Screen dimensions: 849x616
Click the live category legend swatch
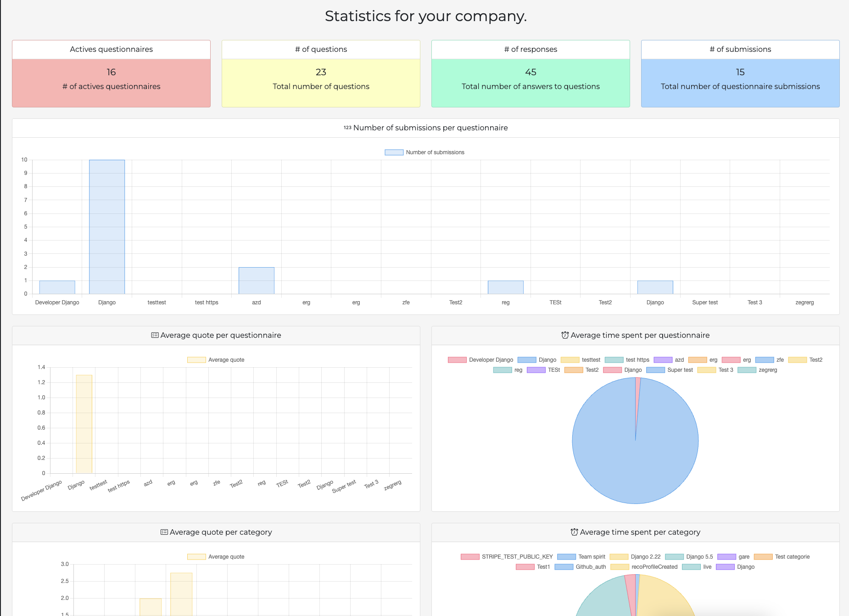click(x=691, y=567)
